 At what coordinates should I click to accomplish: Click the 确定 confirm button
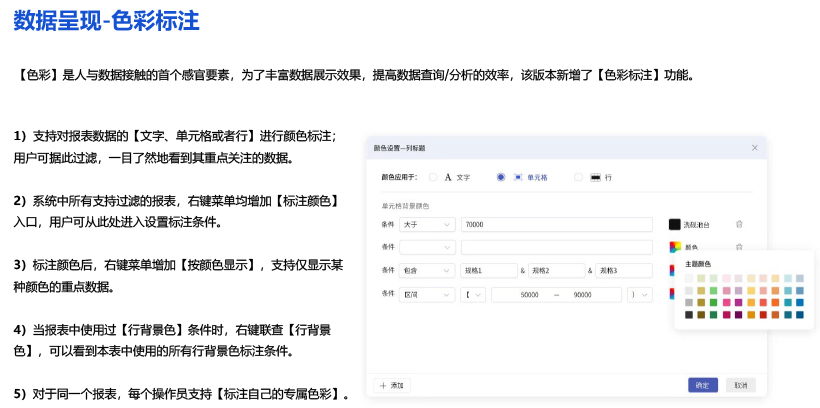click(702, 385)
